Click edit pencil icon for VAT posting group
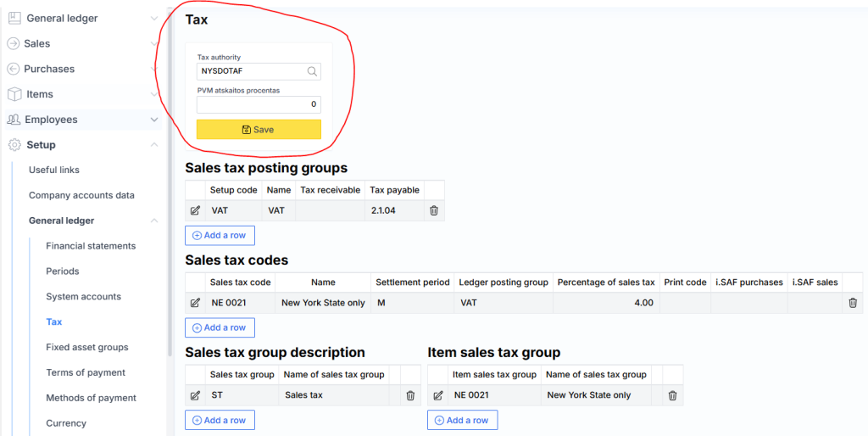 click(x=195, y=210)
